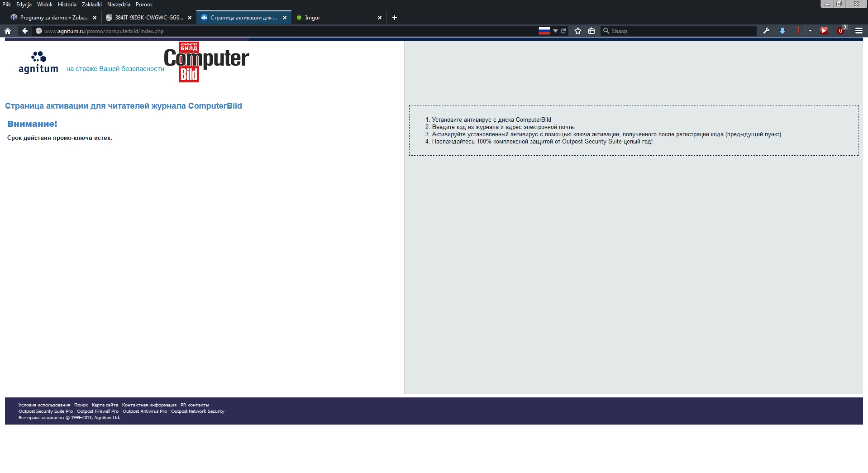868x473 pixels.
Task: Open the PR контакты footer link
Action: 195,405
